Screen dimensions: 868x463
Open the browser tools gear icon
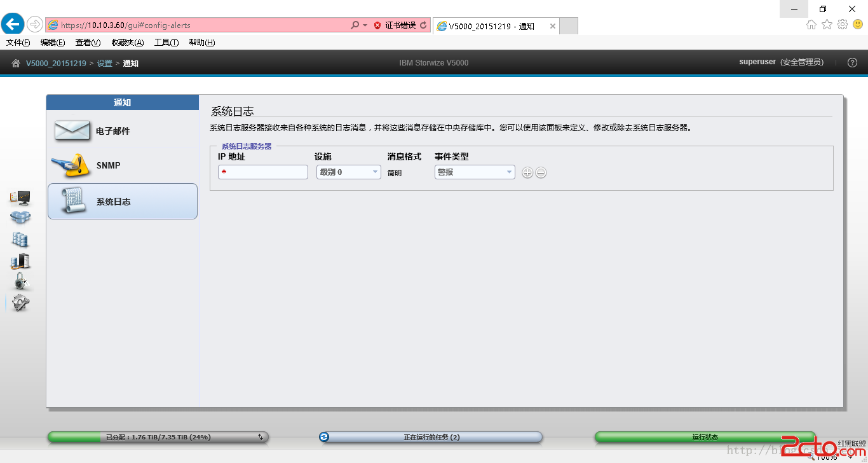tap(843, 24)
